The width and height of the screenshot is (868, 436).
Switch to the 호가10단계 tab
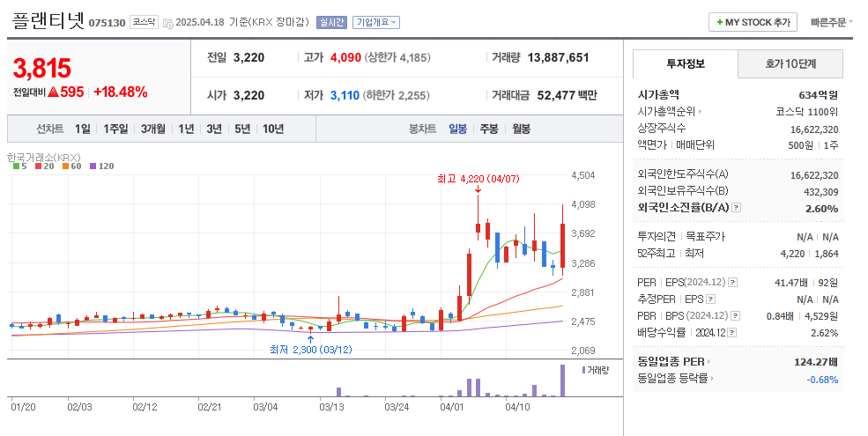tap(790, 63)
